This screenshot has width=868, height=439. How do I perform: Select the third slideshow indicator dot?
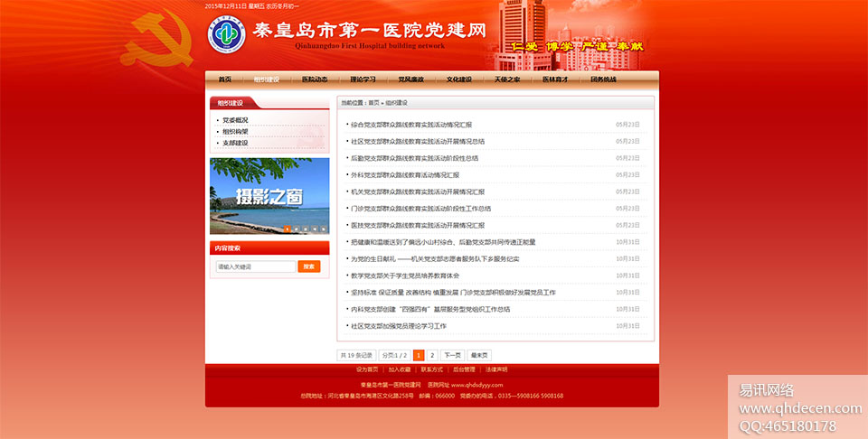306,229
